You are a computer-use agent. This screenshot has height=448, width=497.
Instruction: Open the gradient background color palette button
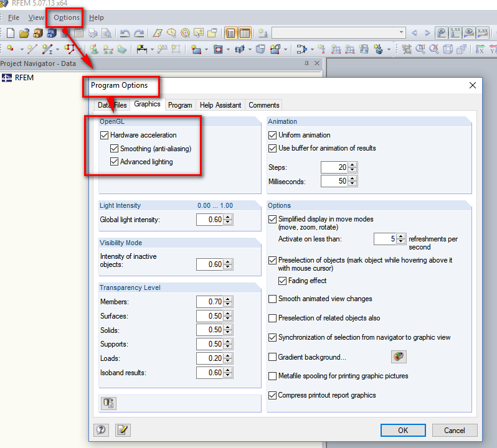pos(399,357)
